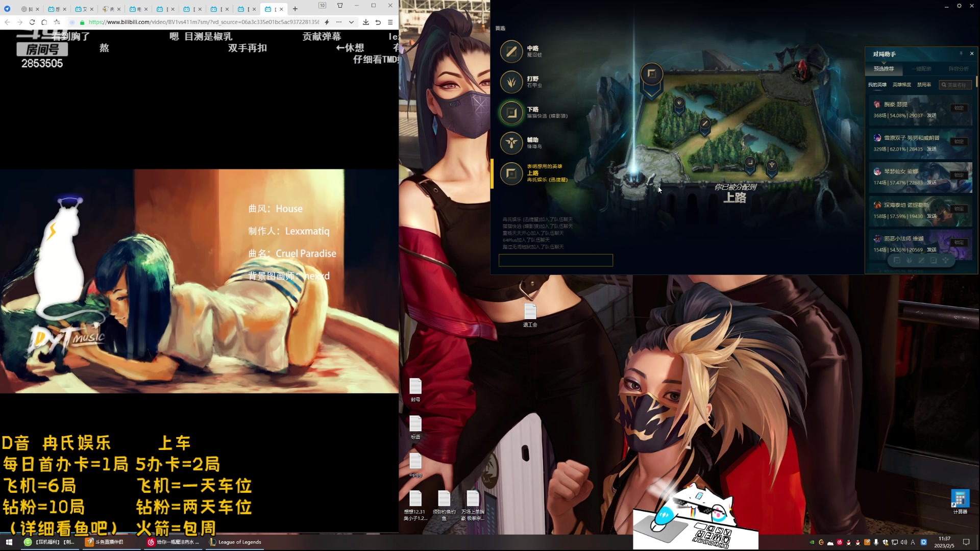Select 英雄梯度 sub-tab
Viewport: 980px width, 551px height.
point(902,85)
